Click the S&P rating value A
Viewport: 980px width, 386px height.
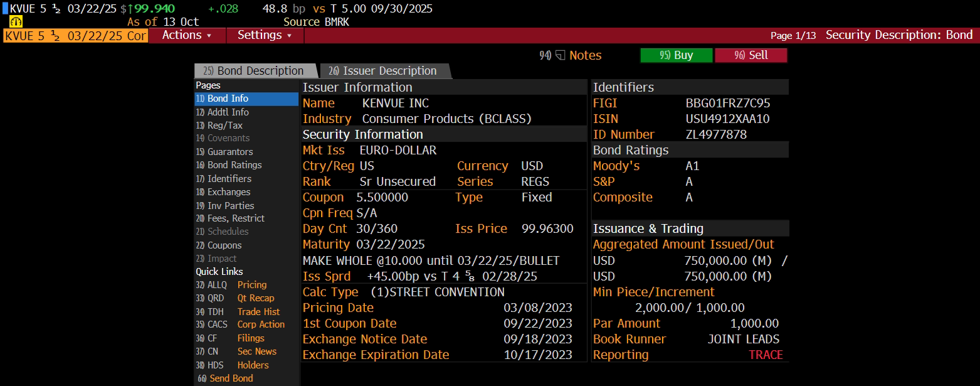(x=689, y=181)
